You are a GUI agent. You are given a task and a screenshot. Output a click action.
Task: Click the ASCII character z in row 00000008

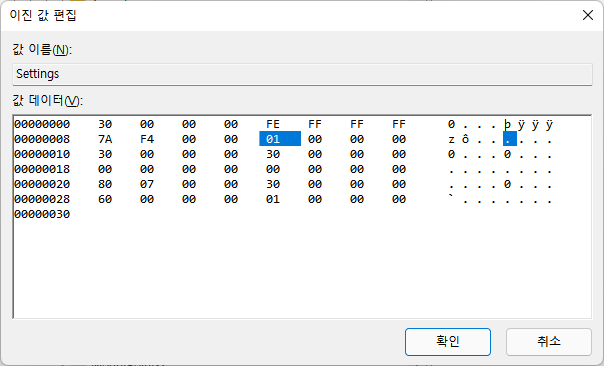pyautogui.click(x=451, y=139)
